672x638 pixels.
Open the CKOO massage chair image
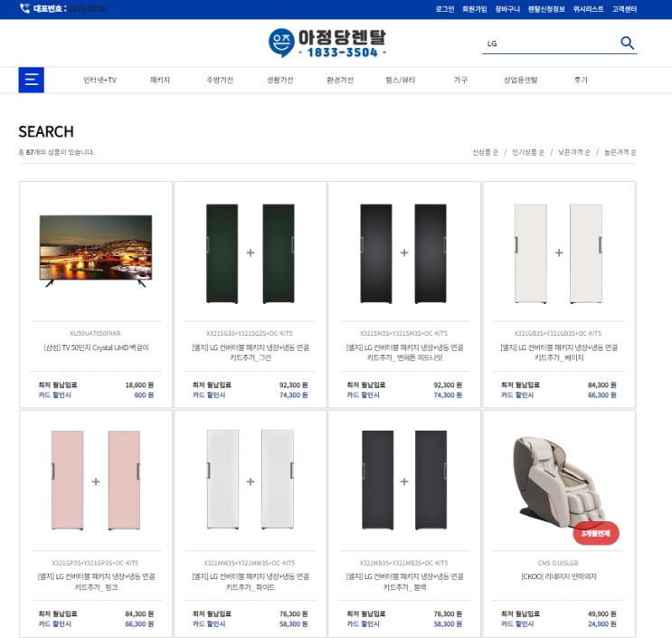558,482
